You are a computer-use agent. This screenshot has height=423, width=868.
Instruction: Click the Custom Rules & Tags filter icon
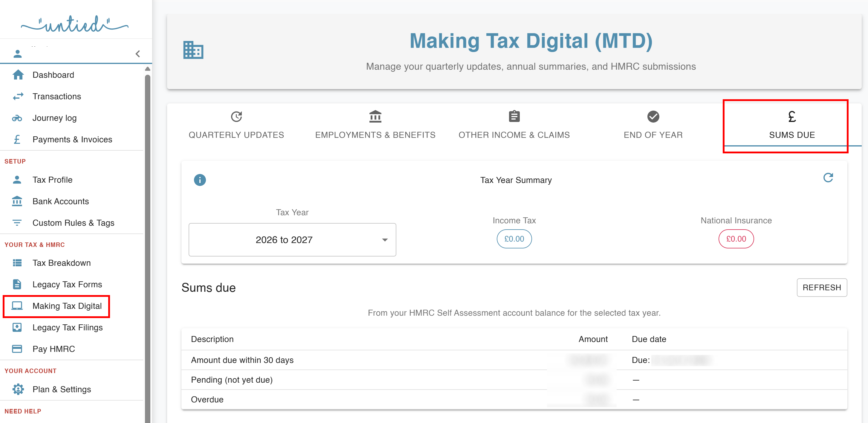17,223
